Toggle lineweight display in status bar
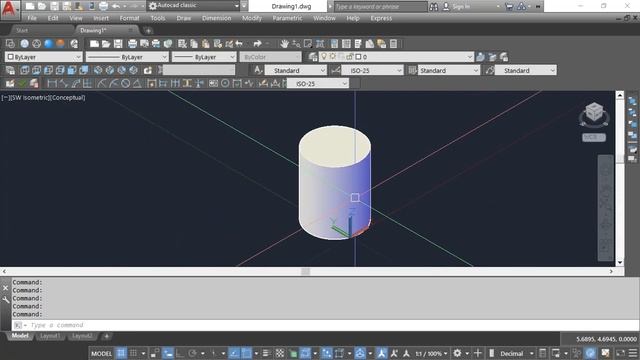This screenshot has width=640, height=360. 267,353
